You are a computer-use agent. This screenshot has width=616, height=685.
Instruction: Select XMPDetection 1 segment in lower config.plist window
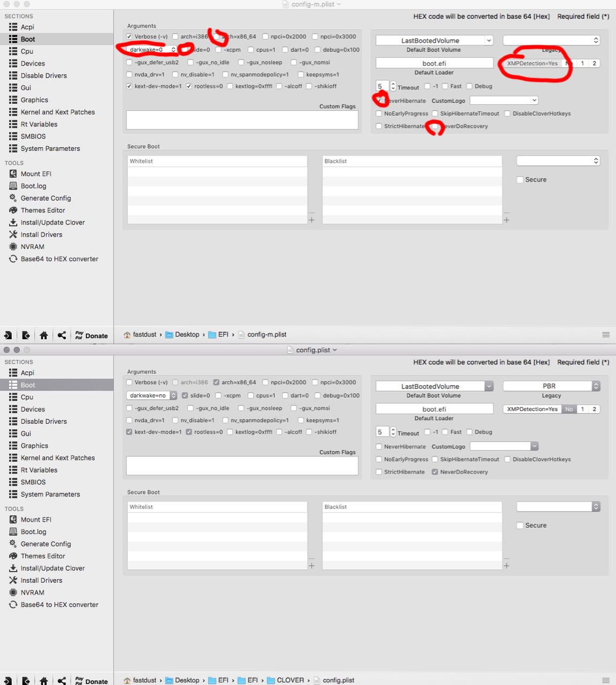(x=582, y=409)
